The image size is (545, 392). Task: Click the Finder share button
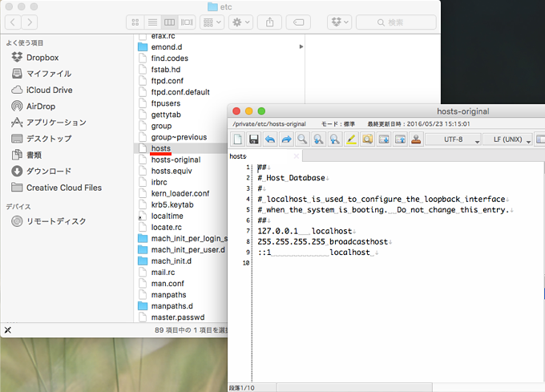coord(270,22)
